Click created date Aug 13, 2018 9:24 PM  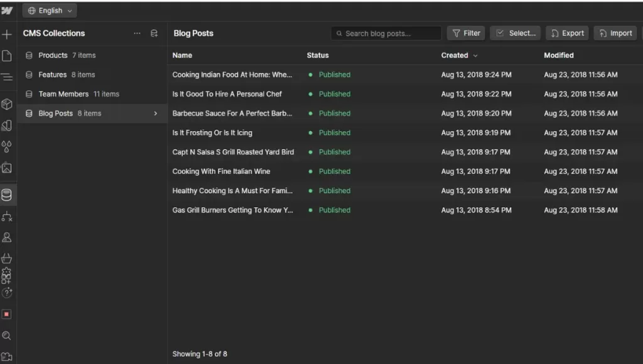coord(476,75)
